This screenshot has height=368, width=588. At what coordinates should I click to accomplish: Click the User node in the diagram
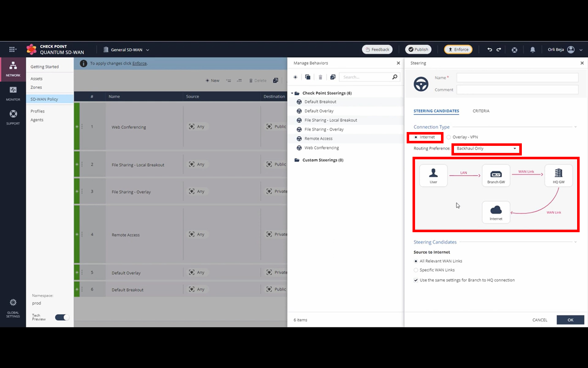[x=433, y=175]
